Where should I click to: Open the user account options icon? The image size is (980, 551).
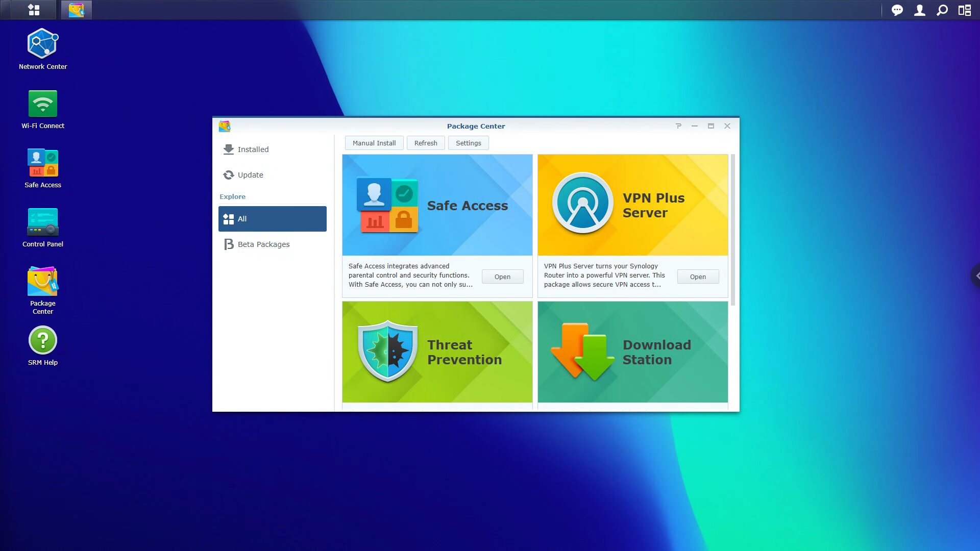click(920, 10)
